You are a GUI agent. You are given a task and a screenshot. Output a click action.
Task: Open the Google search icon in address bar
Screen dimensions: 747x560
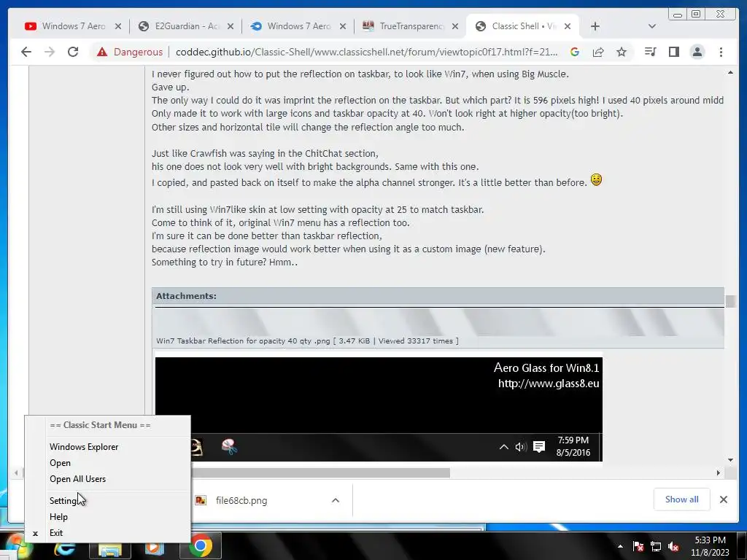575,52
